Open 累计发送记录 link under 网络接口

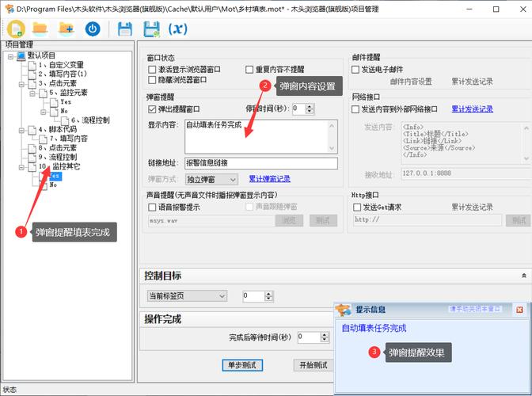coord(473,109)
